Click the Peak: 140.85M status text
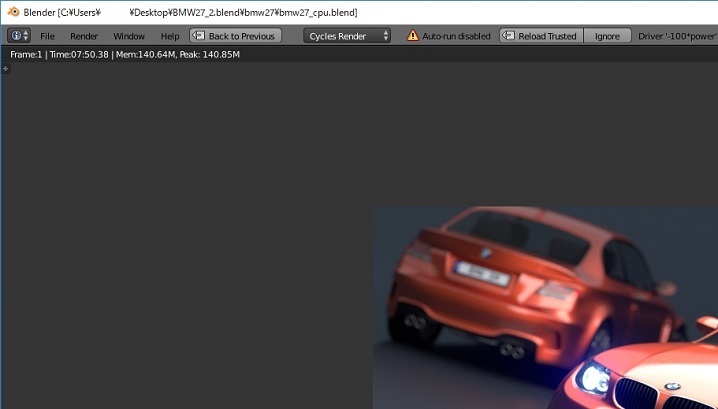 210,55
